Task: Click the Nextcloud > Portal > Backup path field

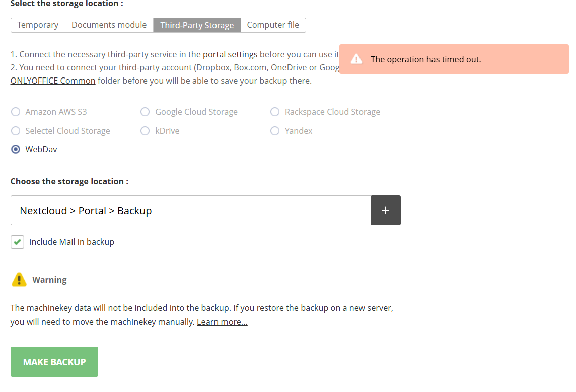Action: [190, 210]
